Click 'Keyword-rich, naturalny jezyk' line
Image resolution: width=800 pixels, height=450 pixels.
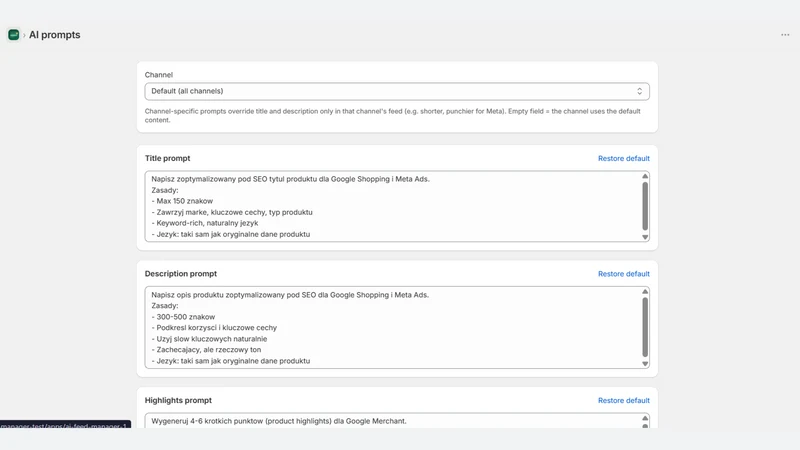[205, 223]
